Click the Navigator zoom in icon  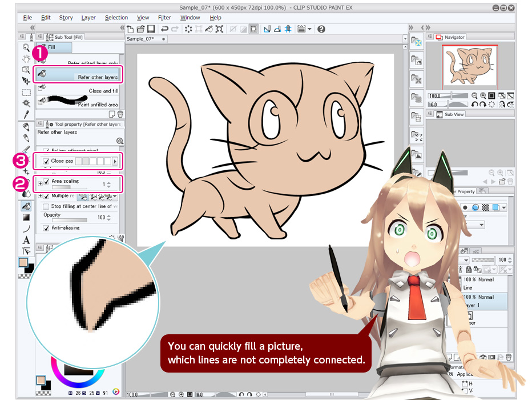click(483, 96)
